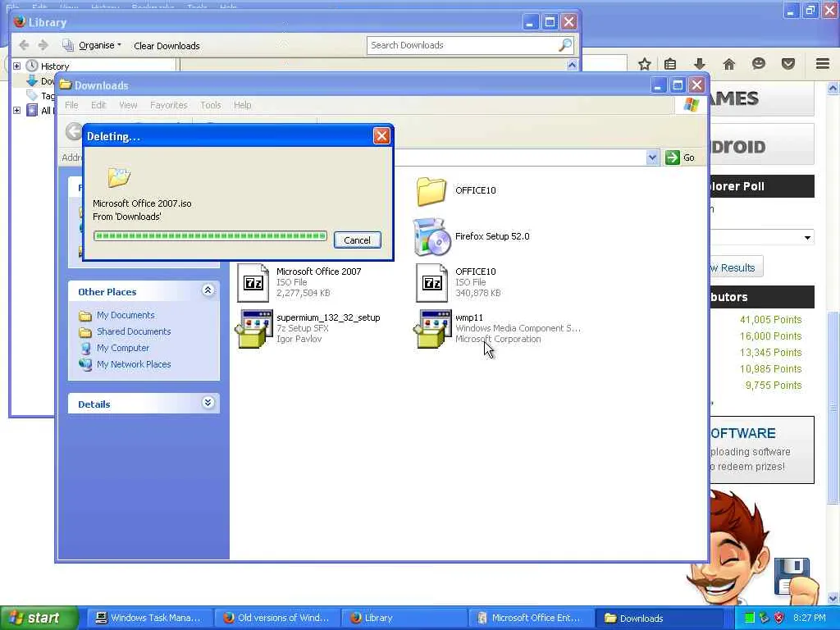Go to My Network Places link
Viewport: 840px width, 630px height.
[134, 364]
